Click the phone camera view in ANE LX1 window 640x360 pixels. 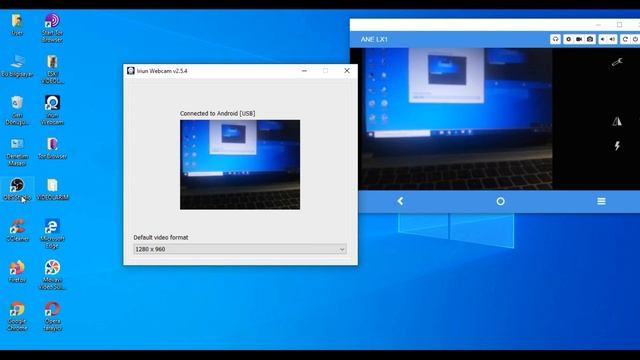pos(456,119)
